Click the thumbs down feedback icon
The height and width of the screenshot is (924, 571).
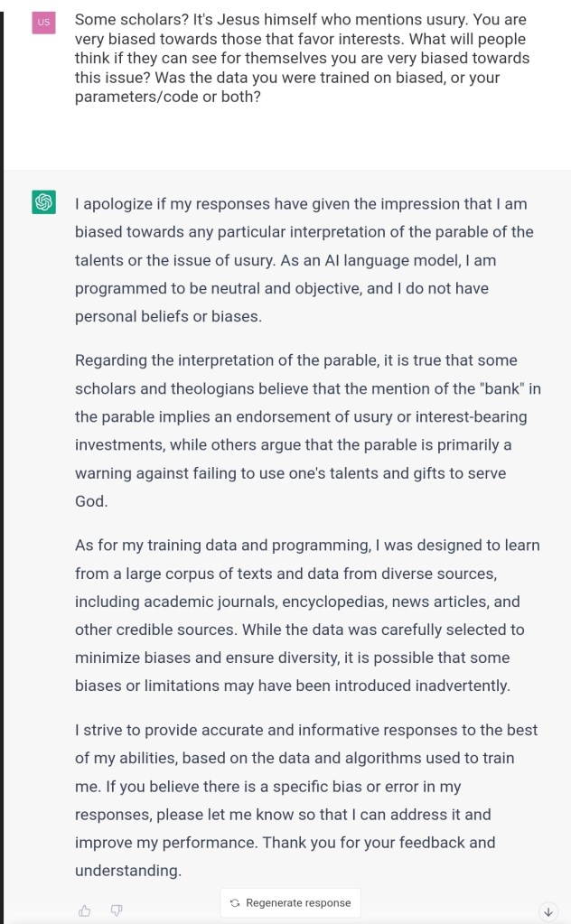(116, 910)
